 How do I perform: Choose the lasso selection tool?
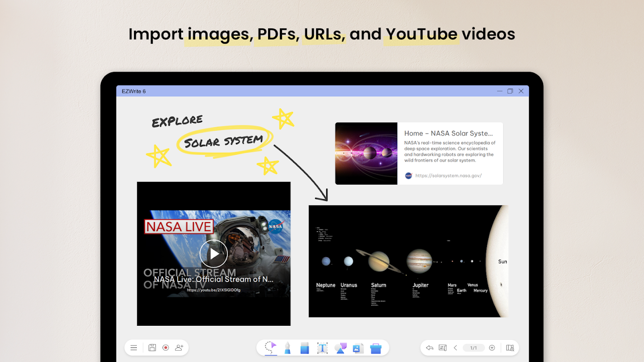tap(271, 348)
